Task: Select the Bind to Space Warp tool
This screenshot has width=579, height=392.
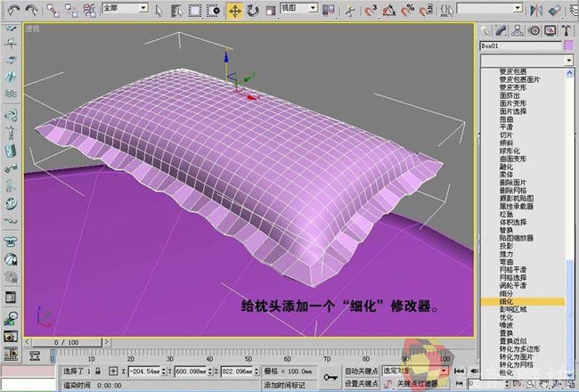Action: 89,11
